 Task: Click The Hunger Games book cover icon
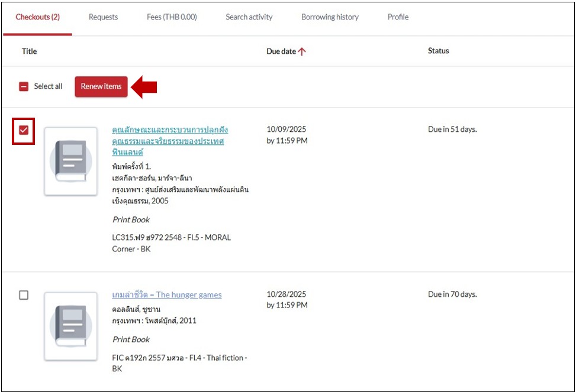[x=71, y=326]
